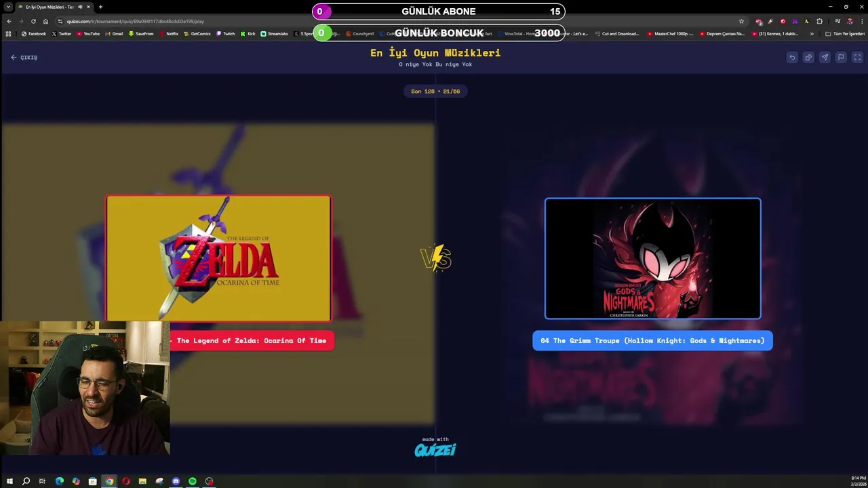Open the Crunchyroll bookmark
868x488 pixels.
pyautogui.click(x=360, y=33)
